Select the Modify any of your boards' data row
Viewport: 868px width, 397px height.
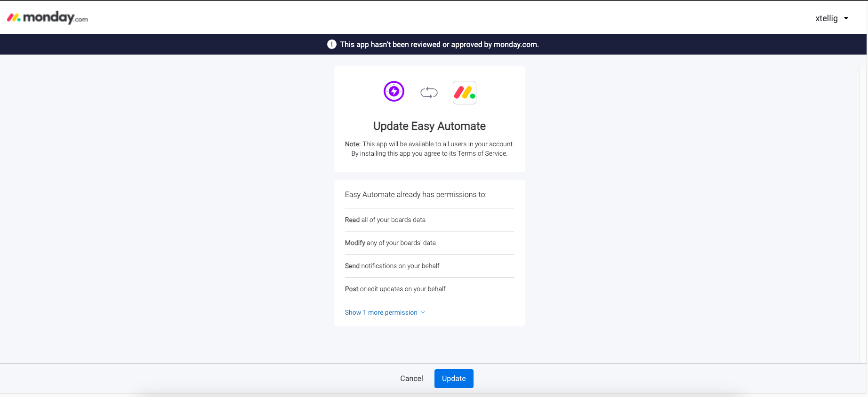[x=390, y=243]
